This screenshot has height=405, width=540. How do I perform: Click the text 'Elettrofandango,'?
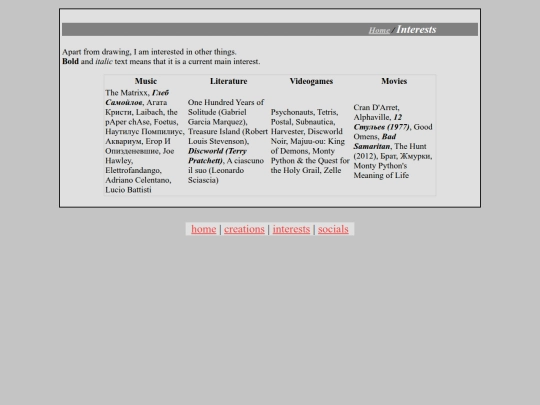133,170
